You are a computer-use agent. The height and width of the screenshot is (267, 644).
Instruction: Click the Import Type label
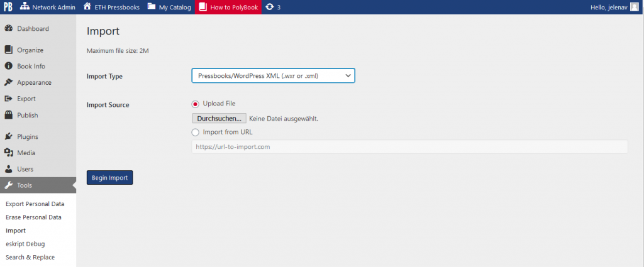click(x=105, y=76)
